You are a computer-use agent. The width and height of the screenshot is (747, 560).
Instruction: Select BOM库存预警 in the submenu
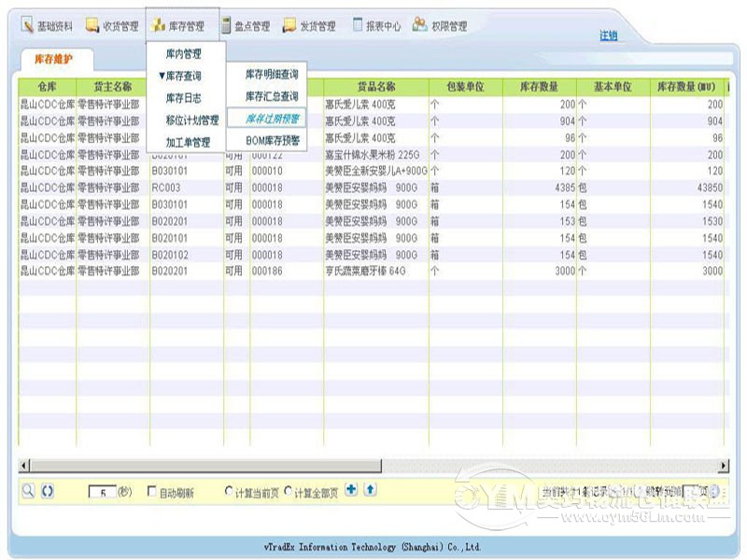273,141
